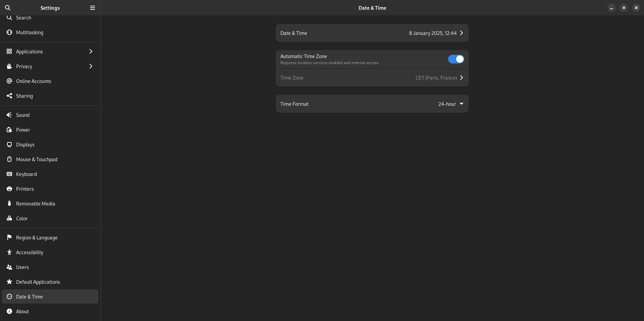
Task: Click the search magnifier icon in header
Action: [8, 8]
